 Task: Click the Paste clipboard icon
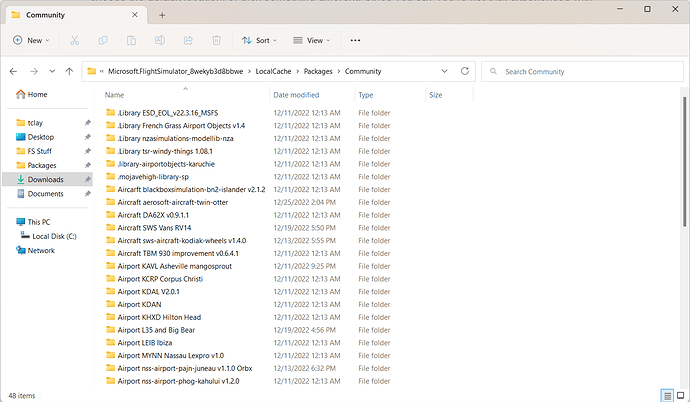coord(131,40)
